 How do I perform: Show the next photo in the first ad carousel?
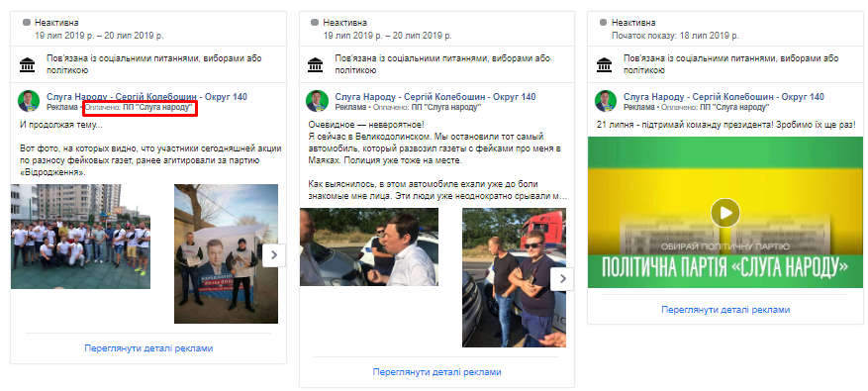[274, 255]
